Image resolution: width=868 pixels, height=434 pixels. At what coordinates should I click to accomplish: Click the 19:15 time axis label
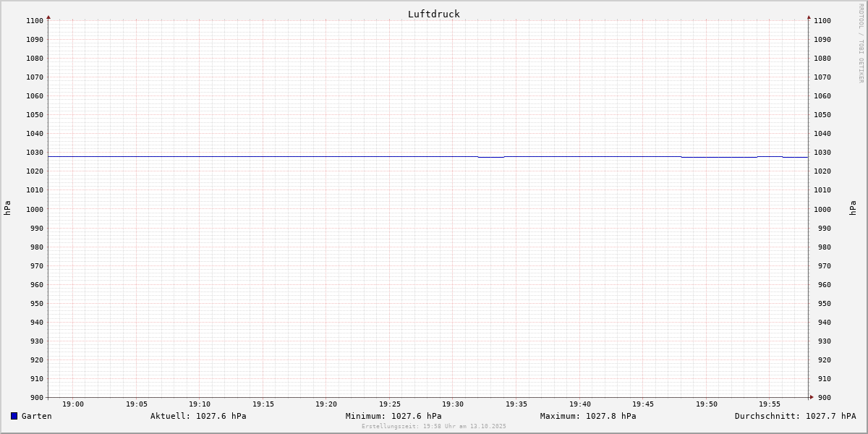(x=263, y=404)
